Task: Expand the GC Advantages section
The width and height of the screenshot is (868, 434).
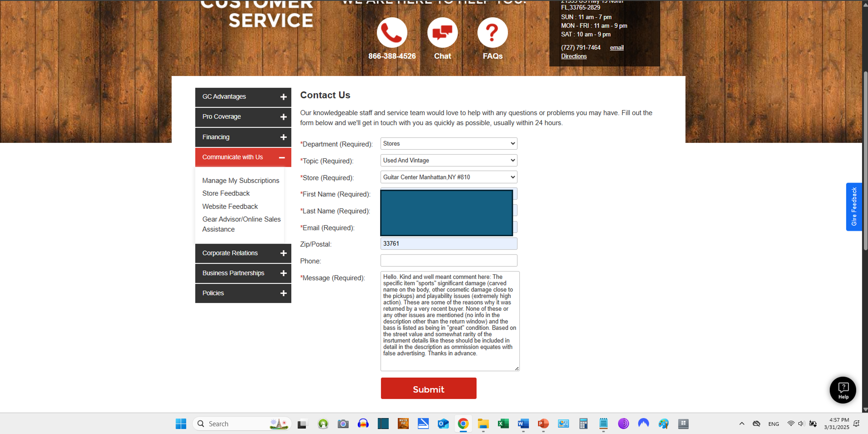Action: pyautogui.click(x=243, y=97)
